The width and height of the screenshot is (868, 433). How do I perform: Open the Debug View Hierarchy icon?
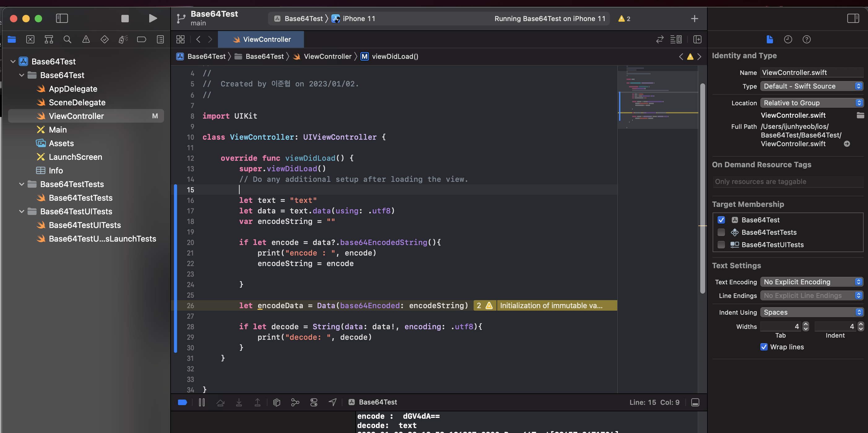click(x=277, y=402)
